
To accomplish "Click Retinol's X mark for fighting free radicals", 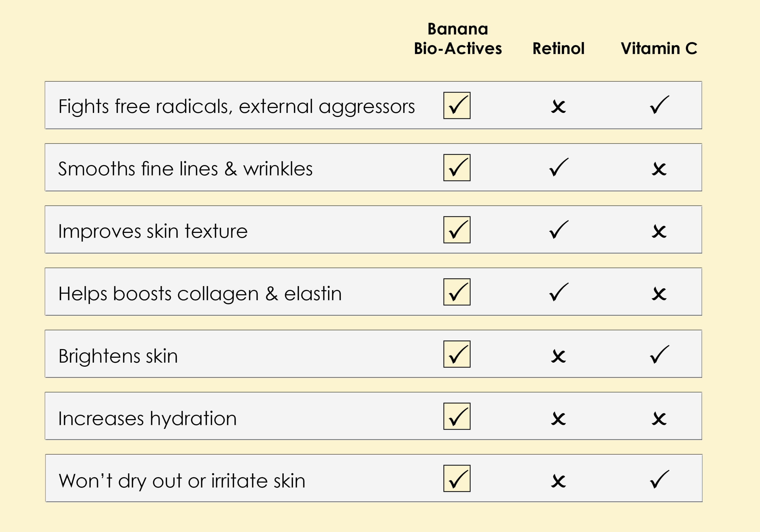I will pyautogui.click(x=558, y=107).
